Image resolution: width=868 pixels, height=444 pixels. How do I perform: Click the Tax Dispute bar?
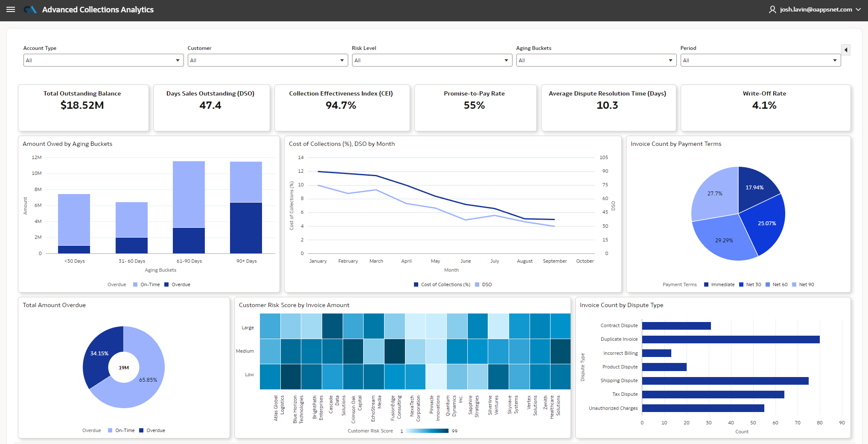(713, 395)
